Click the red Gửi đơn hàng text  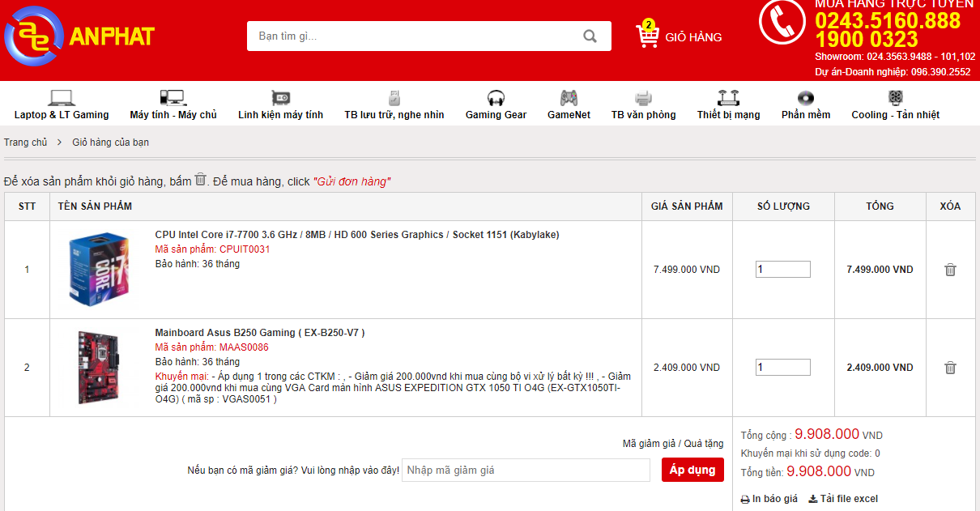pos(352,181)
